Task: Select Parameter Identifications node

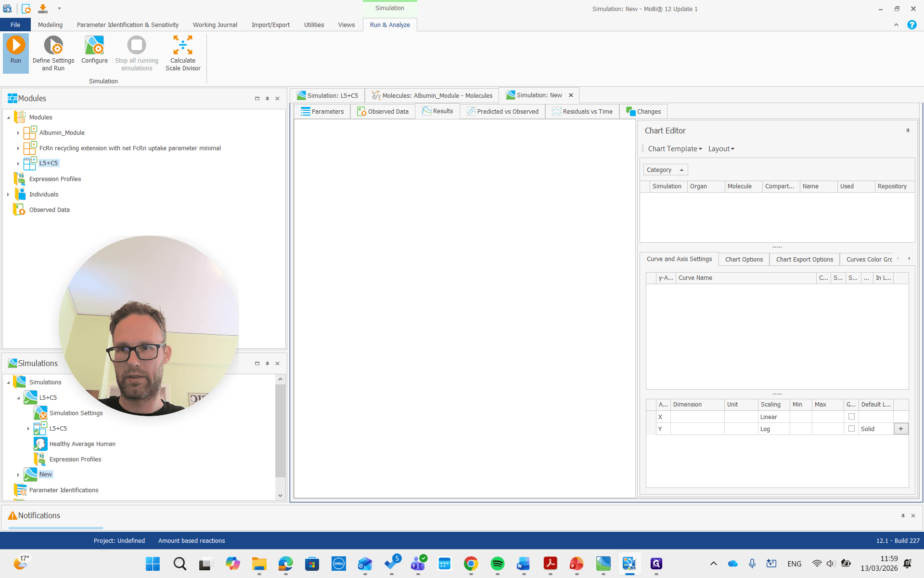Action: [64, 490]
